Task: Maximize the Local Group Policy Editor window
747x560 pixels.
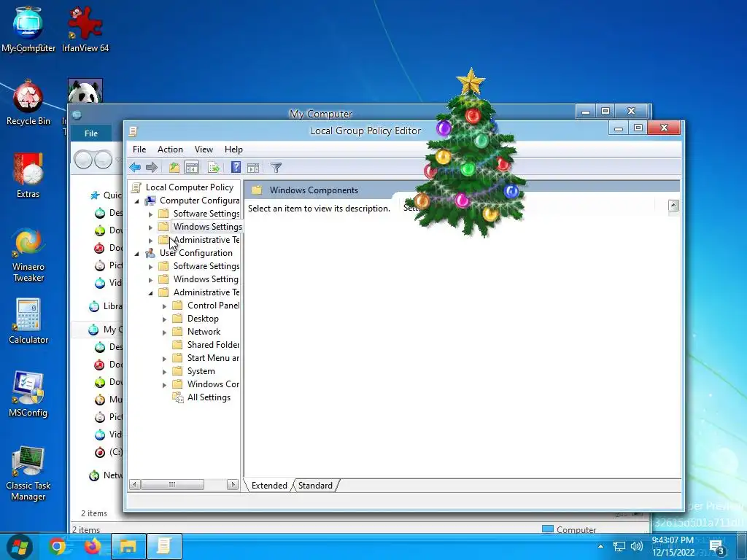Action: point(638,128)
